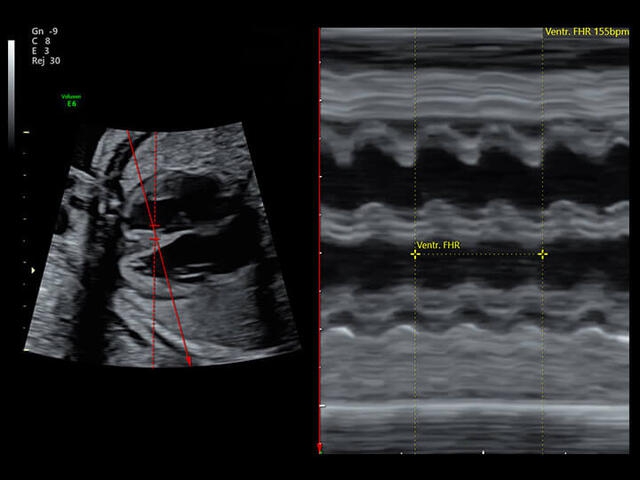The width and height of the screenshot is (640, 480).
Task: Select the C 8 parameter text
Action: click(x=43, y=41)
